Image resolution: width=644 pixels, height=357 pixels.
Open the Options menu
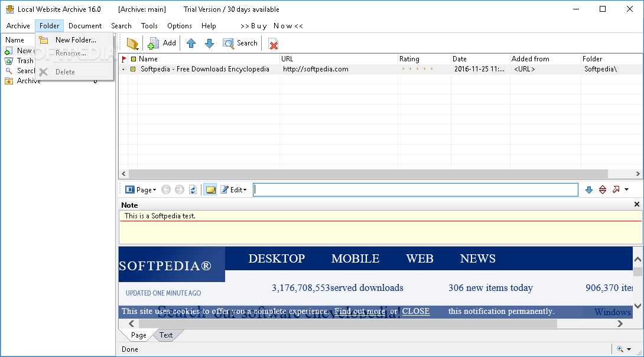[180, 26]
